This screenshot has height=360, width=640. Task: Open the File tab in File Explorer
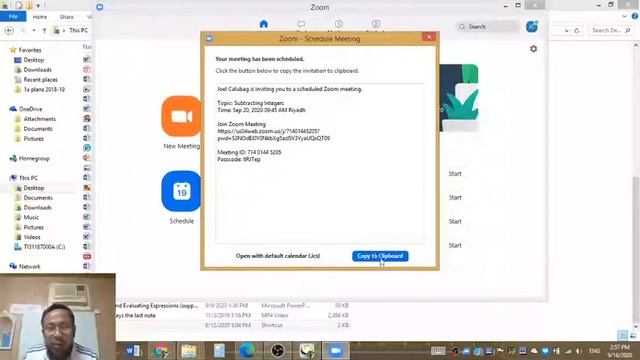pyautogui.click(x=13, y=16)
